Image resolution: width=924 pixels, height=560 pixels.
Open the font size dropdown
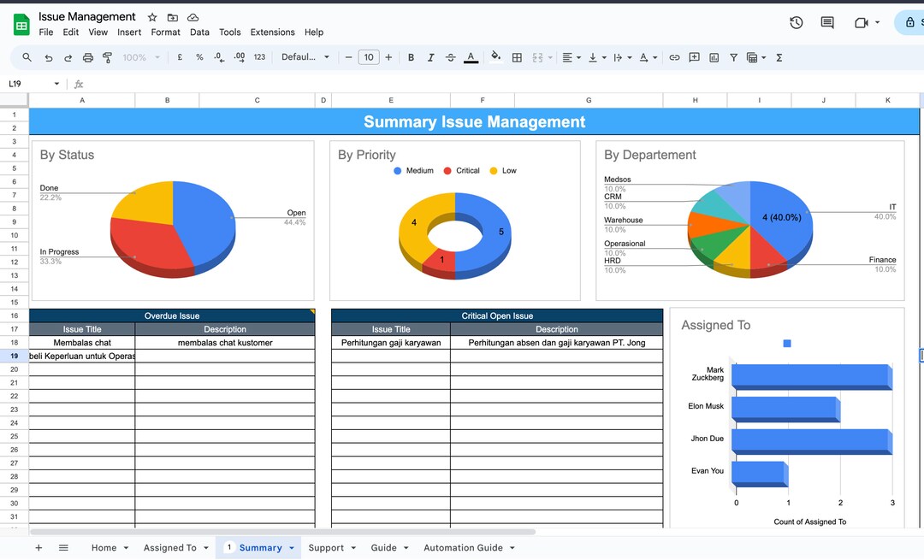[x=368, y=57]
